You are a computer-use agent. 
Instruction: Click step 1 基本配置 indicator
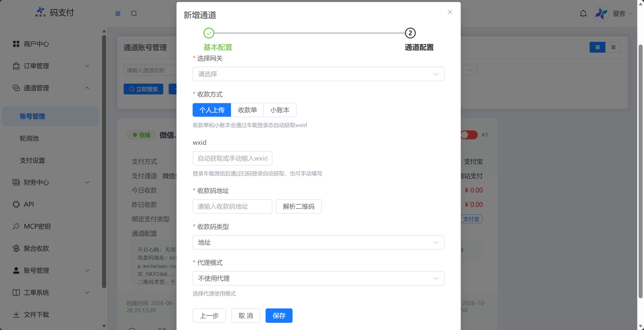(x=209, y=33)
